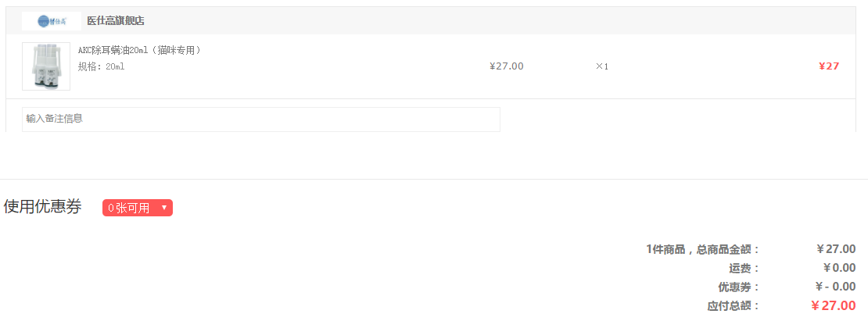
Task: Open the 医仕高旗舰店 store link
Action: pyautogui.click(x=116, y=21)
